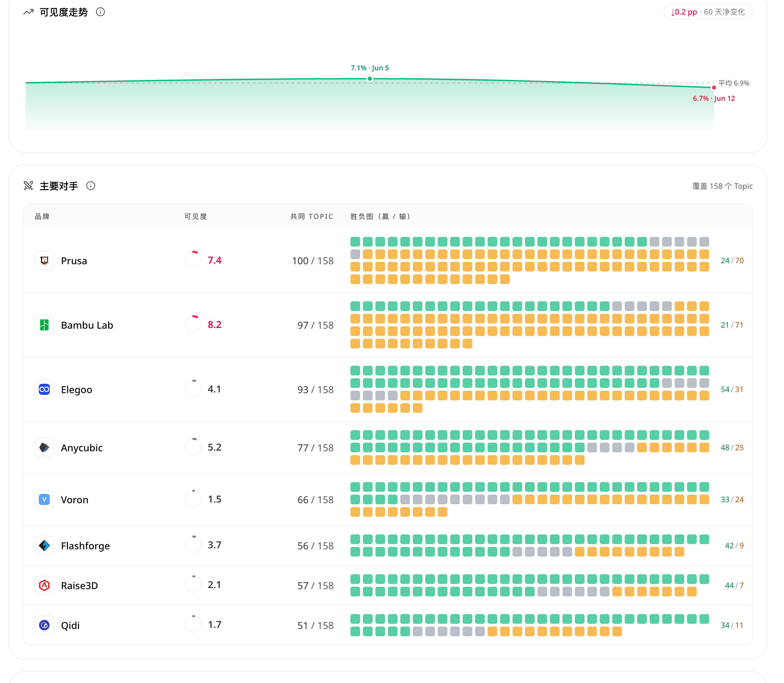This screenshot has height=683, width=784.
Task: Click Anycubic's visibility value 5.2
Action: (x=215, y=447)
